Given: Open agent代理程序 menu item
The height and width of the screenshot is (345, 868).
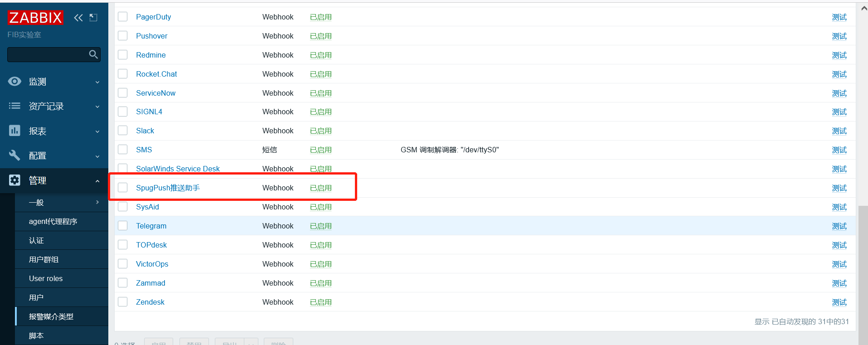Looking at the screenshot, I should [x=62, y=221].
